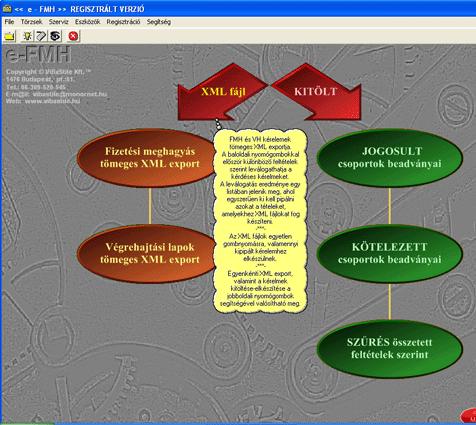Open the Eszközök menu

pyautogui.click(x=87, y=22)
